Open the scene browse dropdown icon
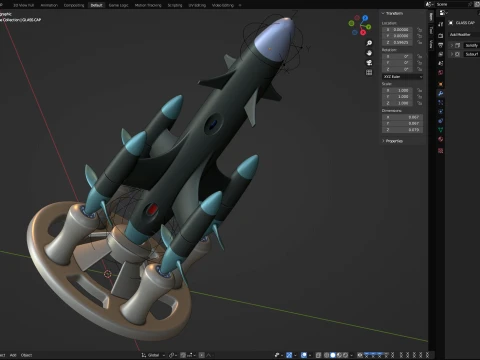The width and height of the screenshot is (480, 360). tap(429, 4)
